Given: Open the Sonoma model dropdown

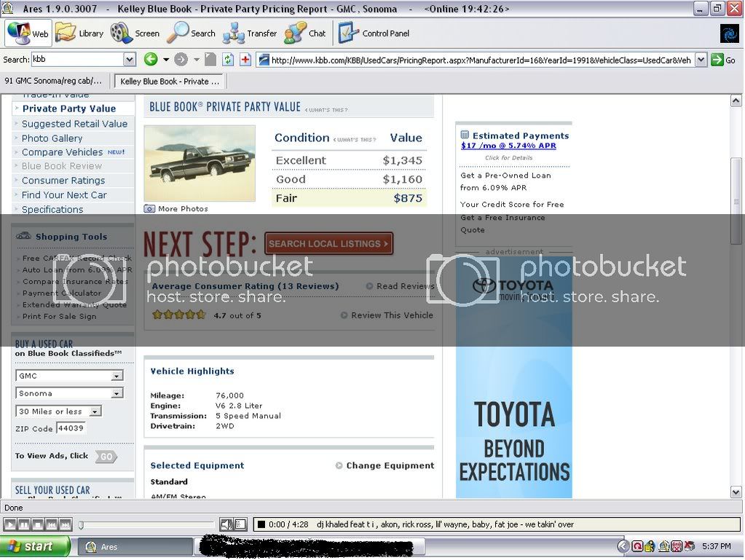Looking at the screenshot, I should (69, 393).
